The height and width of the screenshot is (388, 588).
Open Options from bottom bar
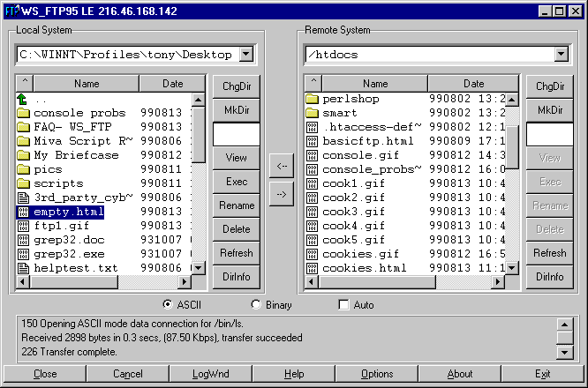[x=377, y=374]
